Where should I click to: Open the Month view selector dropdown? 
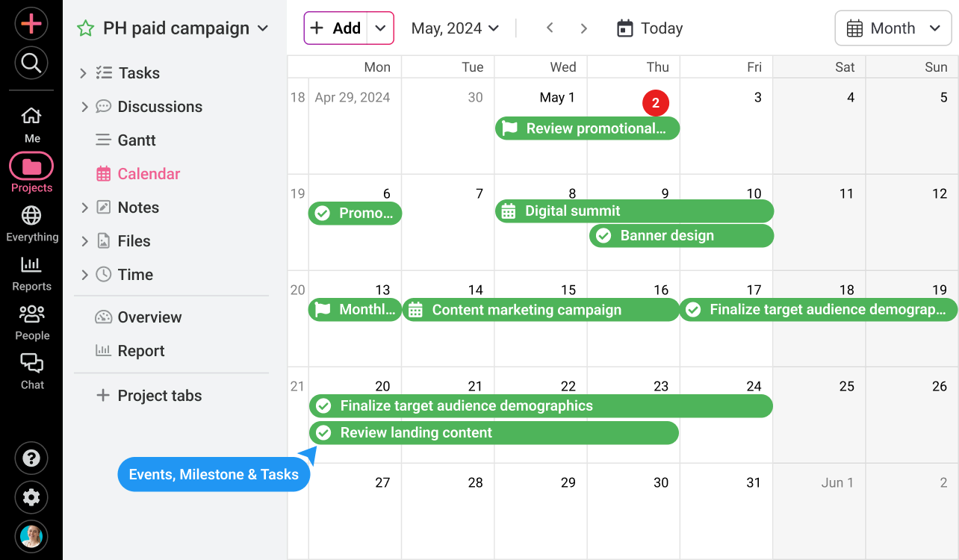tap(893, 28)
